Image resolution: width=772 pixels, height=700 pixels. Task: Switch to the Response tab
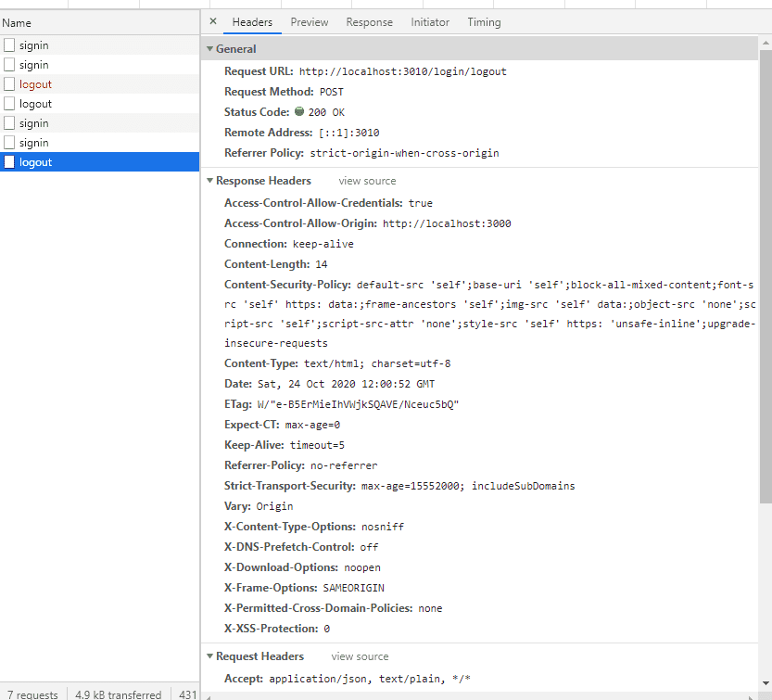click(x=369, y=22)
